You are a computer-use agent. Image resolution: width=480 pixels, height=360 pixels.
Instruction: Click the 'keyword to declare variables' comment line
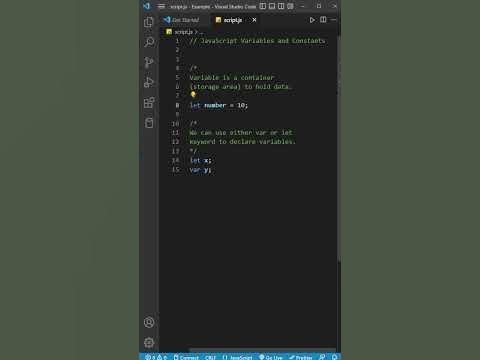pos(243,142)
